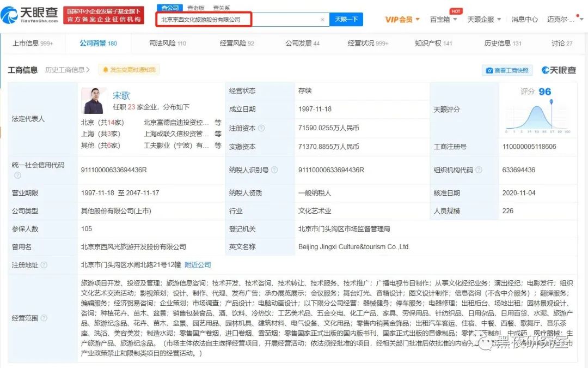Open 消息中心

(x=524, y=20)
